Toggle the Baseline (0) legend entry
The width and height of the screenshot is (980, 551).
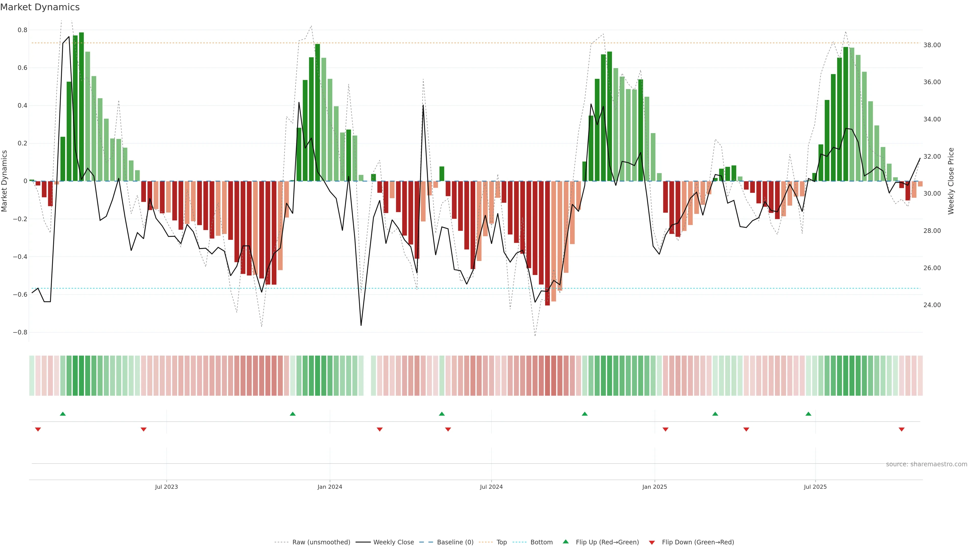(x=455, y=542)
